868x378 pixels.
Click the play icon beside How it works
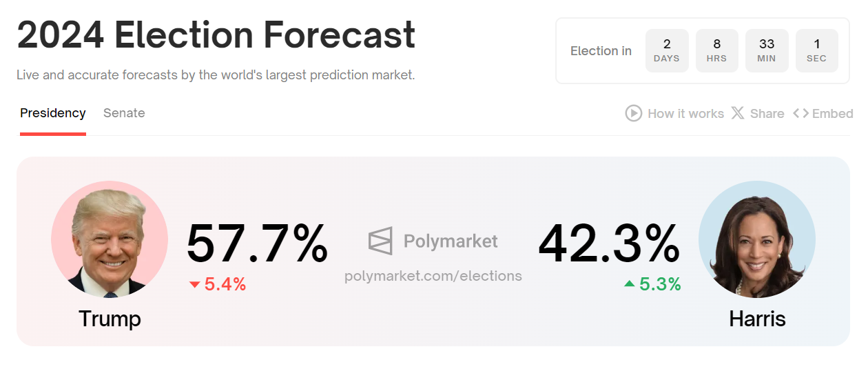click(x=633, y=113)
